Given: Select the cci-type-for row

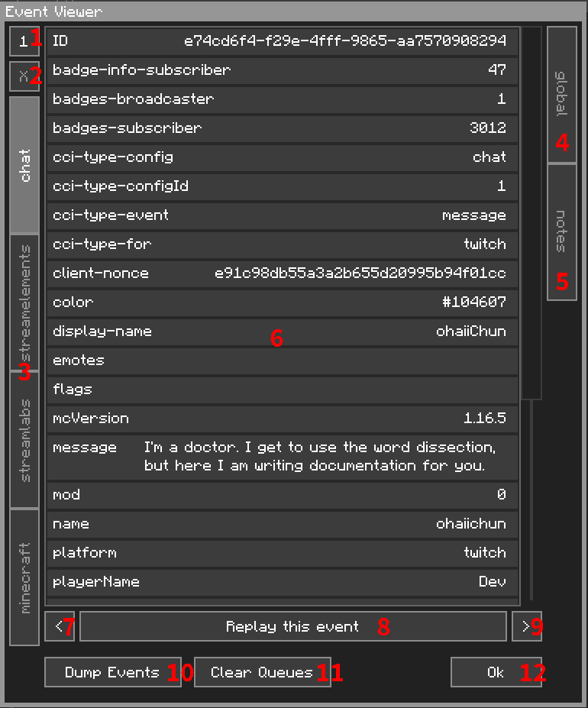Looking at the screenshot, I should click(283, 244).
